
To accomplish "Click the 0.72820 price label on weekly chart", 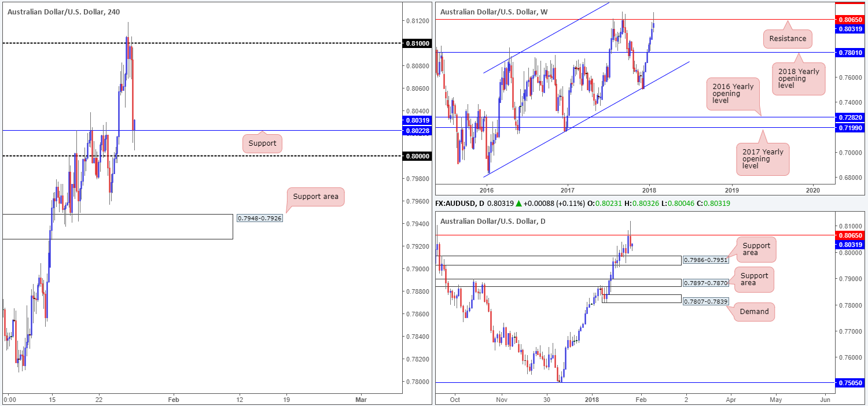I will (x=851, y=117).
